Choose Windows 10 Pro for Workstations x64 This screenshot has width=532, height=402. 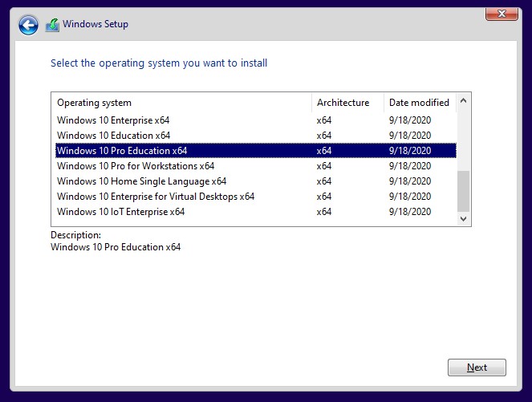coord(256,166)
